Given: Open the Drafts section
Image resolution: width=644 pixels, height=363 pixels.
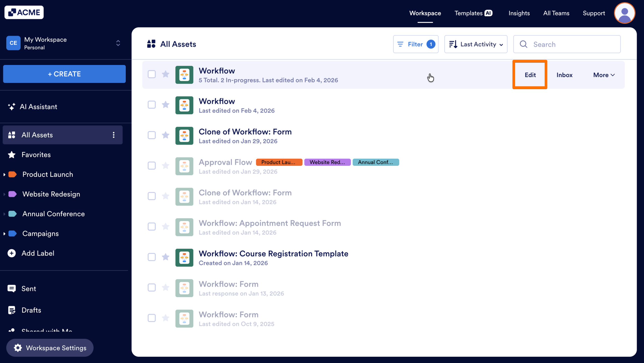Looking at the screenshot, I should (x=31, y=310).
